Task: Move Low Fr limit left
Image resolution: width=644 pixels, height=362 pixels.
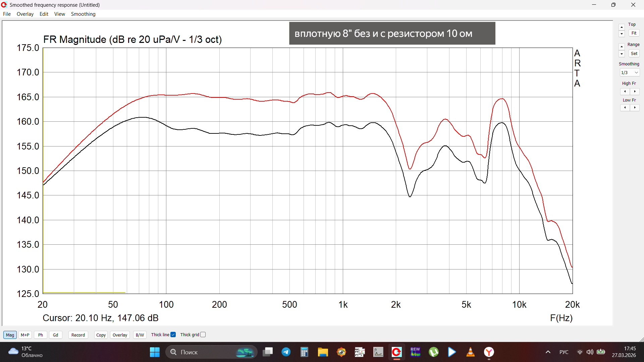Action: click(625, 108)
